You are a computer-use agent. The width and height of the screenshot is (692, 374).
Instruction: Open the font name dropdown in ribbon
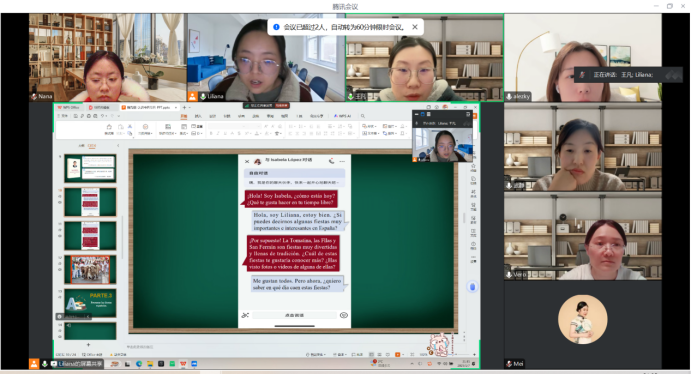coord(234,126)
